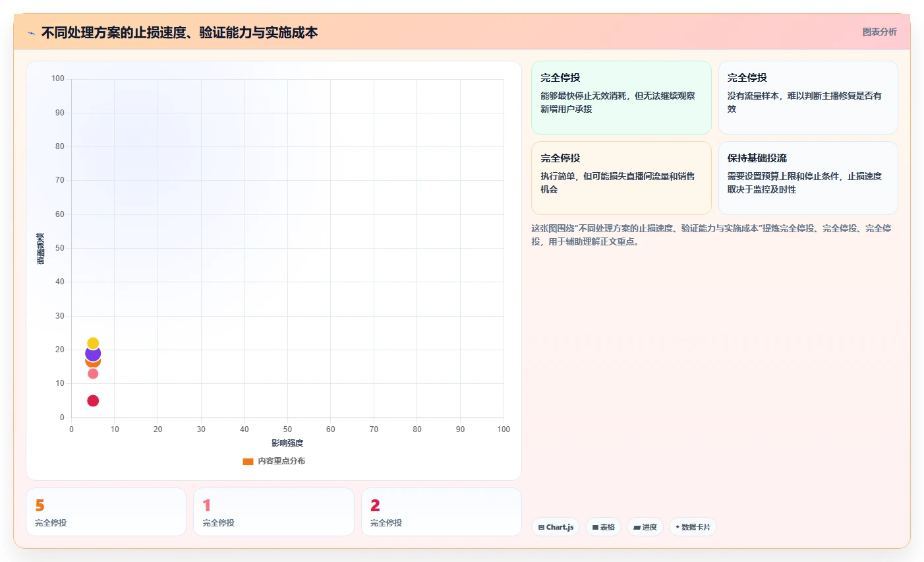Click the lightning icon beside the chart title

coord(31,33)
